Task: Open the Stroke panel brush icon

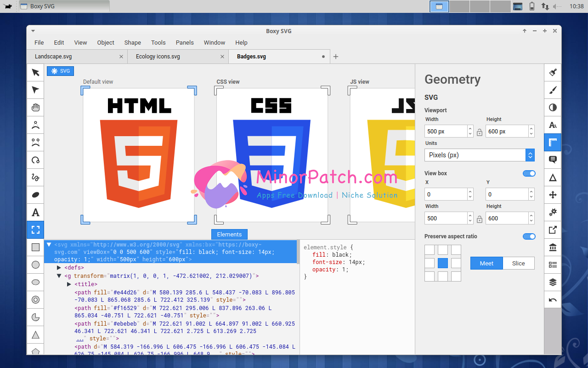Action: (x=553, y=90)
